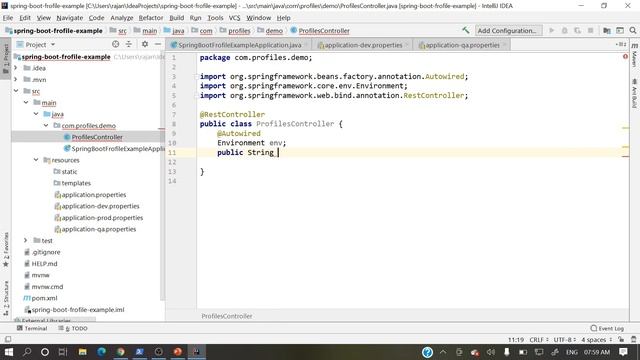Screen dimensions: 640x360
Task: Open Project Structure icon in toolbar
Action: click(x=607, y=30)
